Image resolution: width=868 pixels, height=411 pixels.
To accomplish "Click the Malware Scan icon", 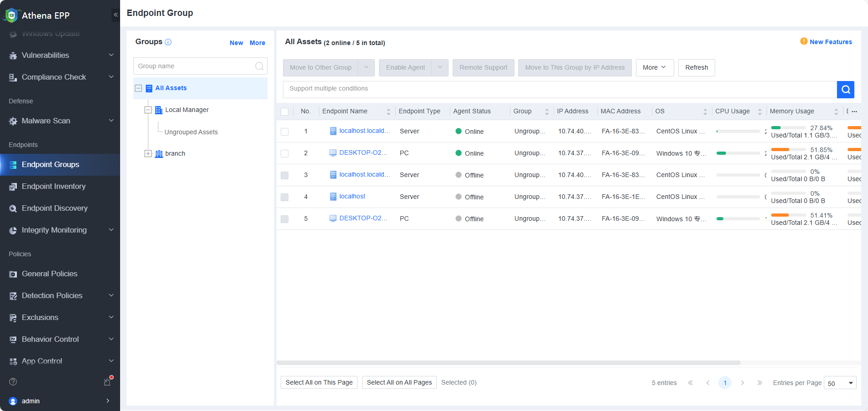I will (x=13, y=121).
